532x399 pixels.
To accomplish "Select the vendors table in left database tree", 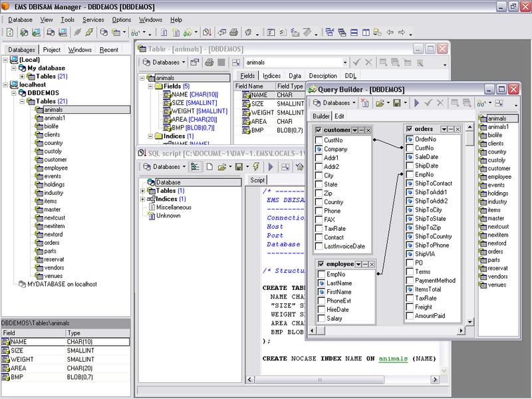I will tap(55, 268).
